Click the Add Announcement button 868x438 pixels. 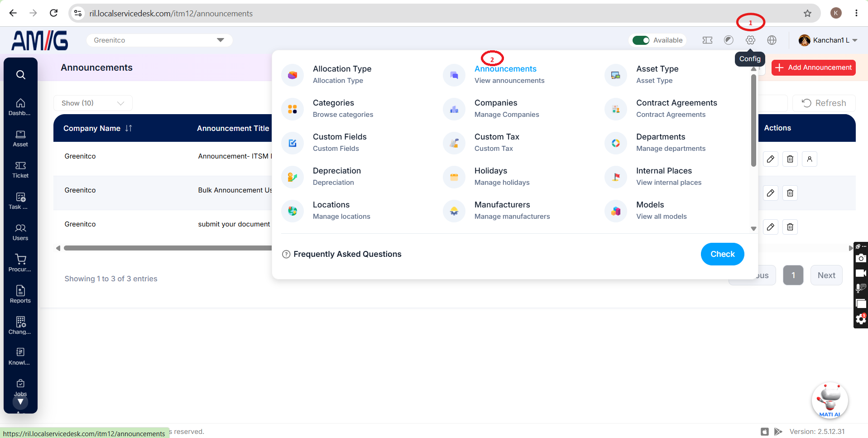click(x=813, y=67)
